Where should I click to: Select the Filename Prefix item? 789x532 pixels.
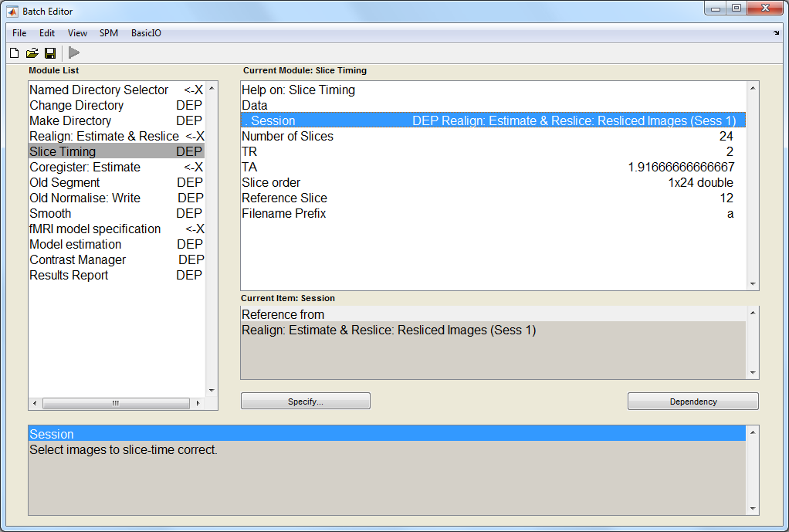pyautogui.click(x=283, y=213)
